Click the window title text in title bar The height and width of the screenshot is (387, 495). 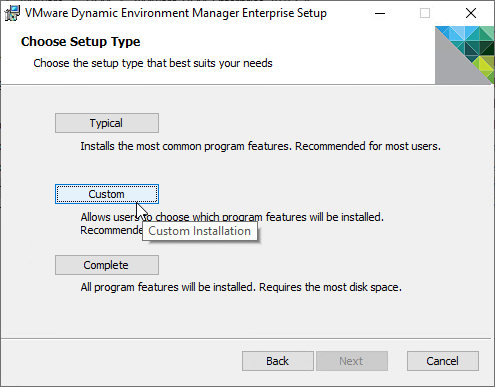(176, 13)
